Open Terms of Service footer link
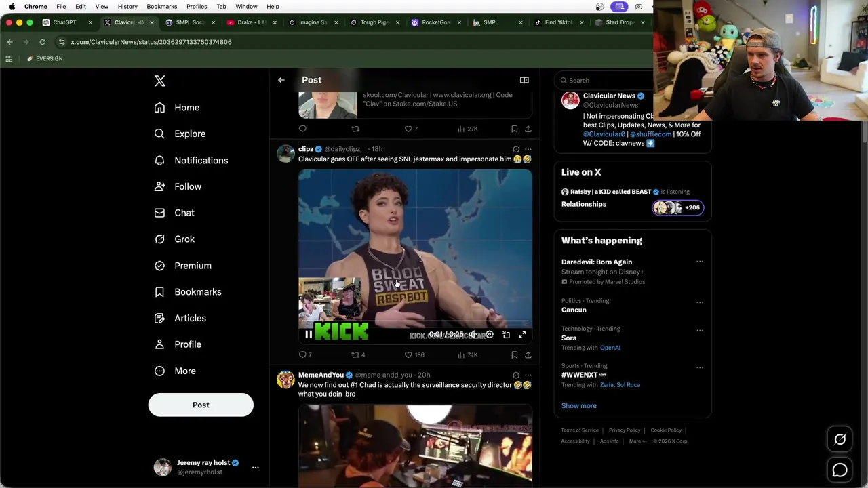Viewport: 868px width, 488px height. pyautogui.click(x=580, y=430)
